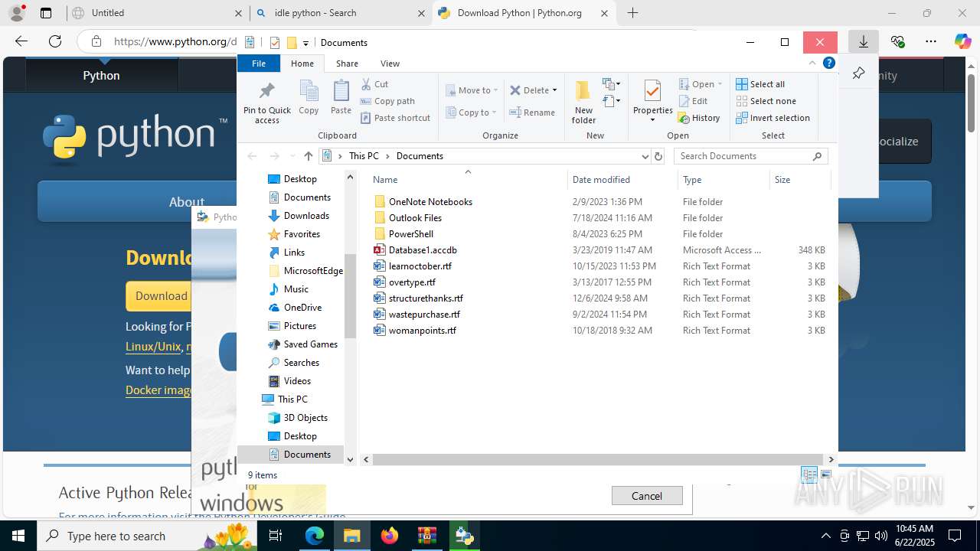Switch to the View ribbon tab
Image resolution: width=980 pixels, height=551 pixels.
(x=390, y=64)
